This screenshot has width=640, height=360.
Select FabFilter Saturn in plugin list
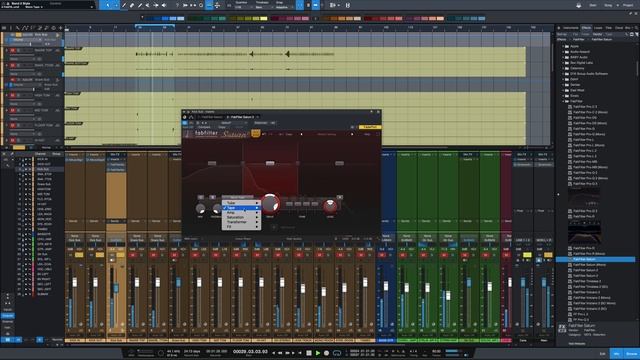pyautogui.click(x=596, y=259)
